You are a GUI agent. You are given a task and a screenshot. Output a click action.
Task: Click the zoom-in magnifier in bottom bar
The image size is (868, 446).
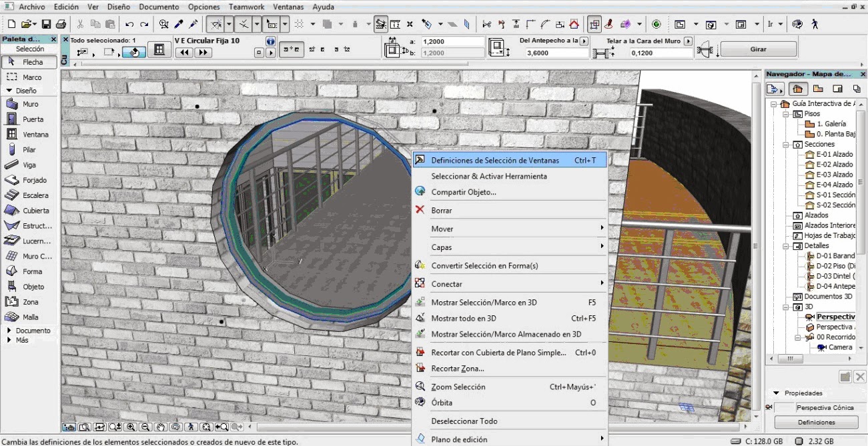tap(132, 427)
